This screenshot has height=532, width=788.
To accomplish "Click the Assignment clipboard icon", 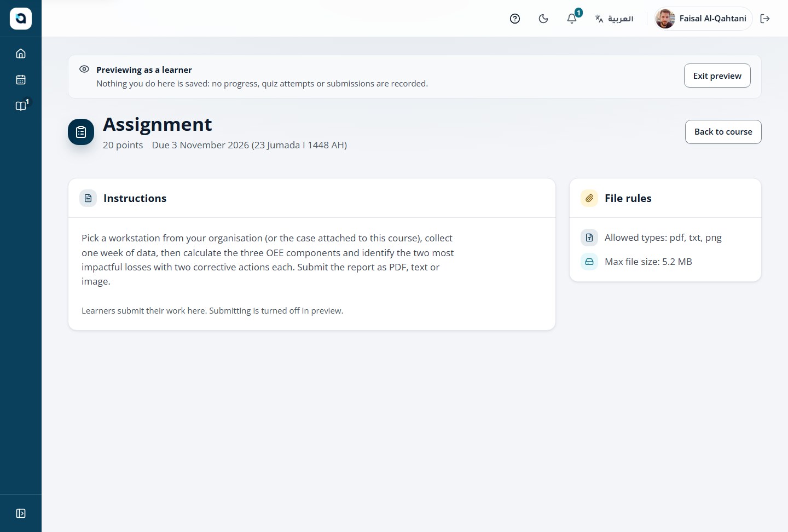I will (81, 132).
